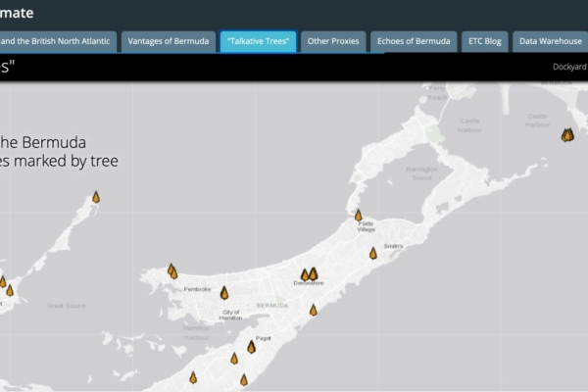Click the tree marker in Pembroke

pyautogui.click(x=223, y=292)
